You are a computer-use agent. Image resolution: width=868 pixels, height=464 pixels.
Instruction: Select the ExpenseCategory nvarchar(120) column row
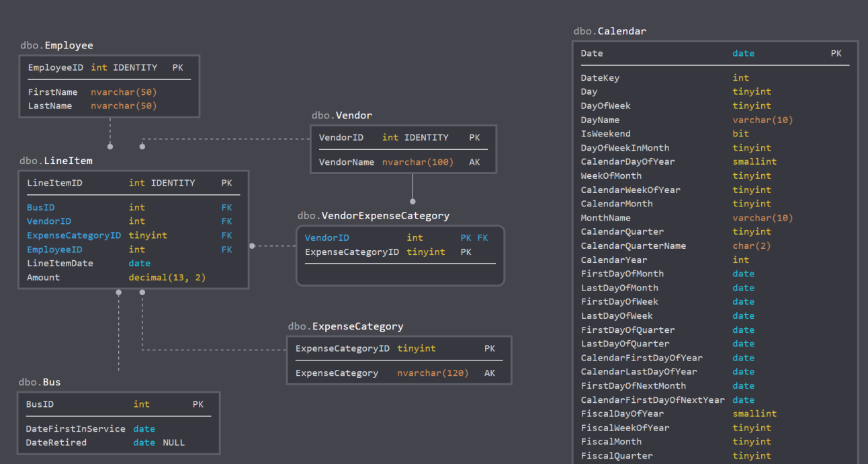point(337,373)
